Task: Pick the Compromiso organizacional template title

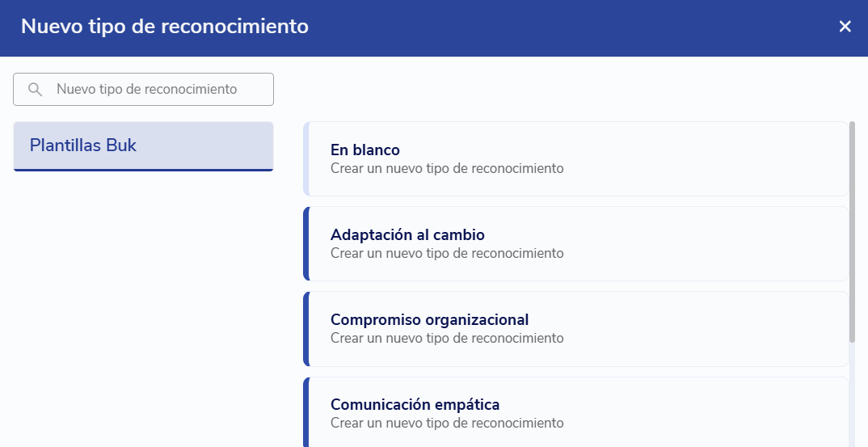Action: pyautogui.click(x=429, y=320)
